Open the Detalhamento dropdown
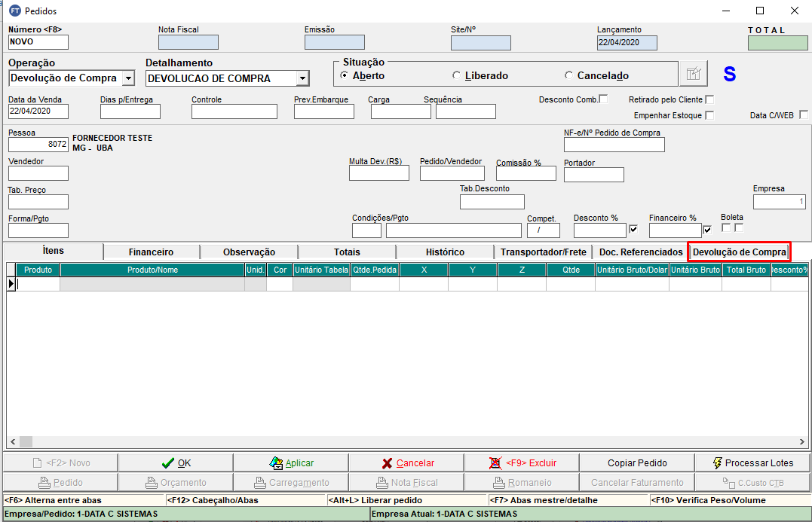 (303, 78)
